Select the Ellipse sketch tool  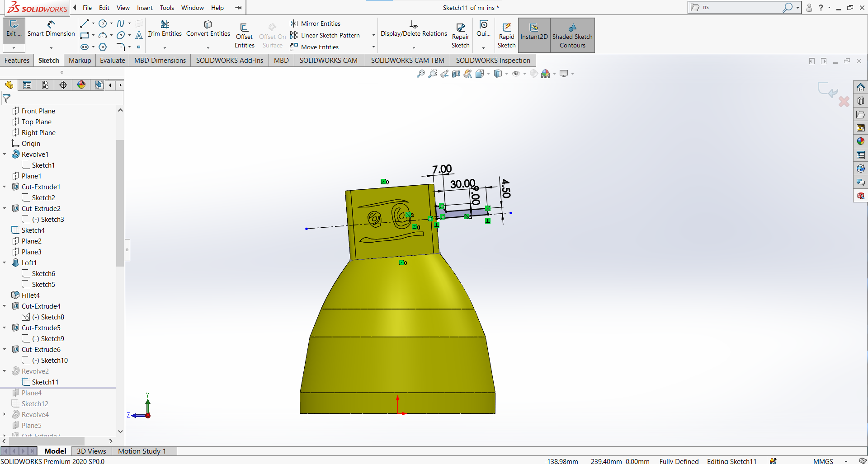121,35
